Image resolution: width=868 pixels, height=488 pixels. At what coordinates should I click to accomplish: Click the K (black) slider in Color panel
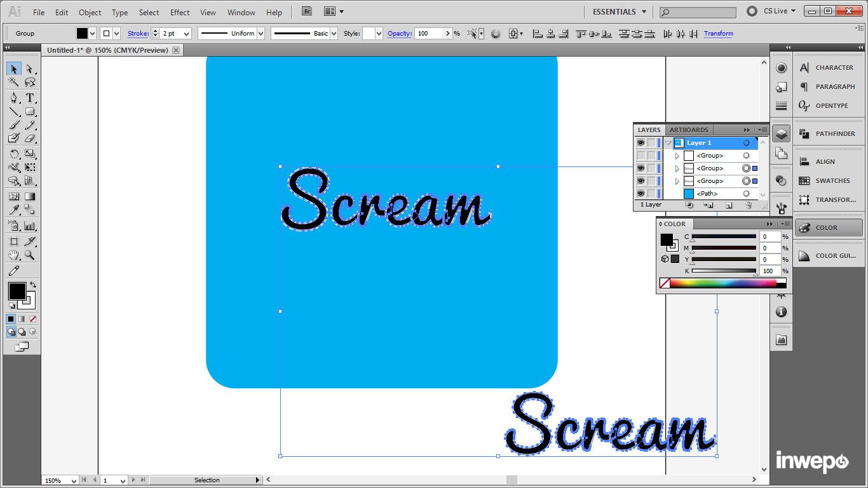[724, 271]
